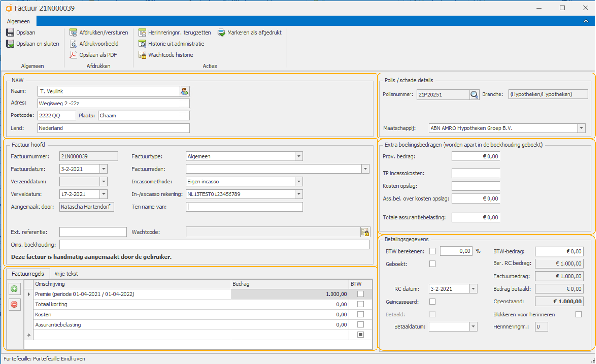Toggle the BTW berekenen checkbox
Viewport: 596px width, 364px height.
432,251
